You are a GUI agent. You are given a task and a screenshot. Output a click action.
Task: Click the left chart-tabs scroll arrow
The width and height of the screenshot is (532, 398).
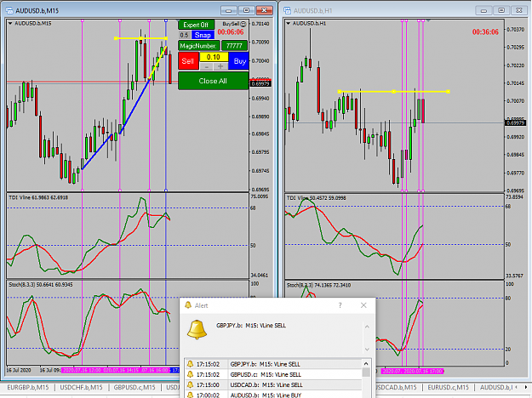[x=517, y=387]
